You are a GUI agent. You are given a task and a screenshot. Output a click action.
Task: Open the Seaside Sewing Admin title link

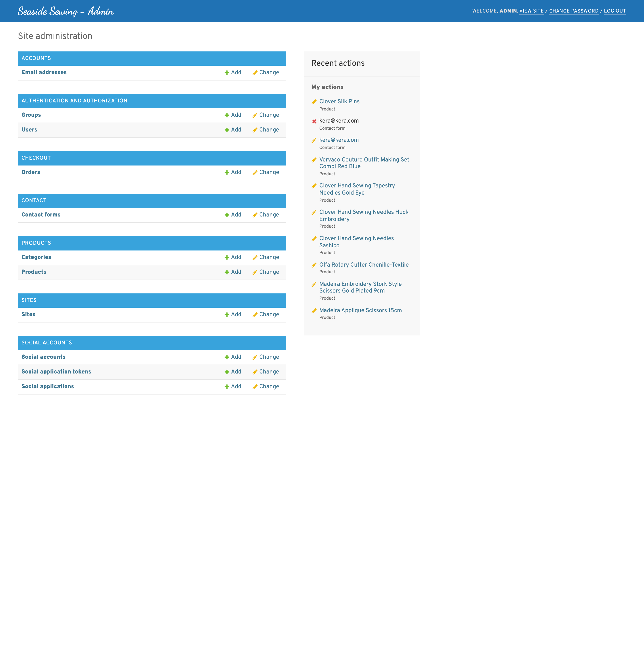click(x=66, y=11)
